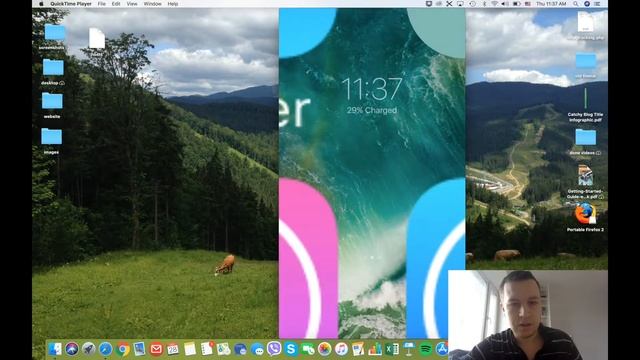Click the AirPlay display icon
Screen dimensions: 640x360
[460, 4]
